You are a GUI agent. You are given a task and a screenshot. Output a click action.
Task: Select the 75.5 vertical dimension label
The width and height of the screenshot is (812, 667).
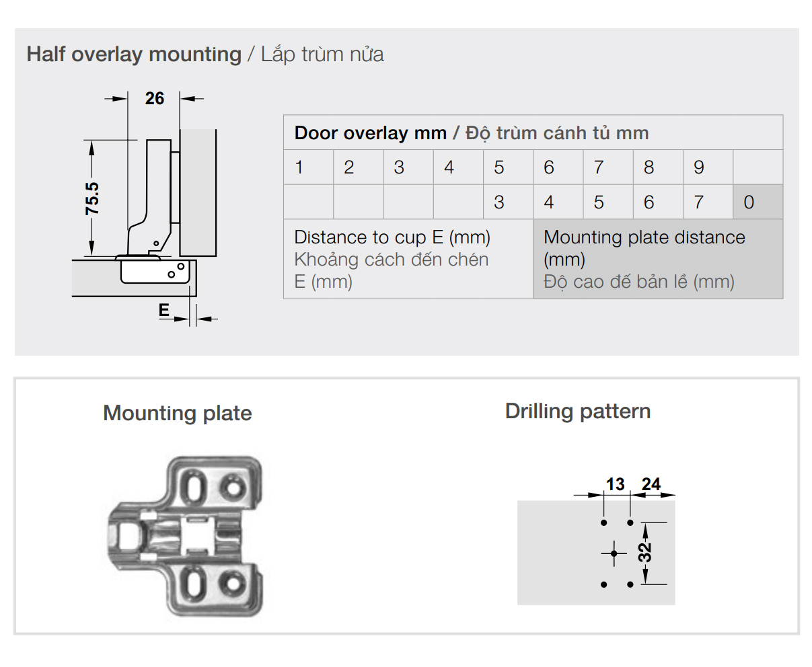coord(92,199)
